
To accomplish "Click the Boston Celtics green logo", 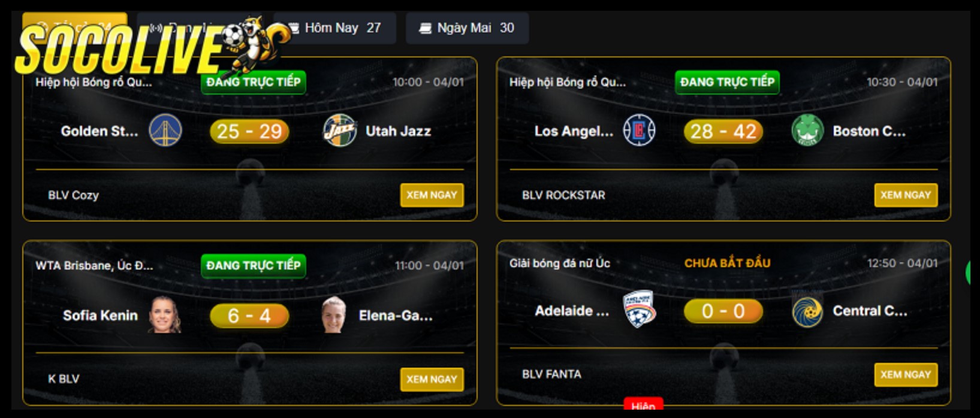I will point(807,131).
